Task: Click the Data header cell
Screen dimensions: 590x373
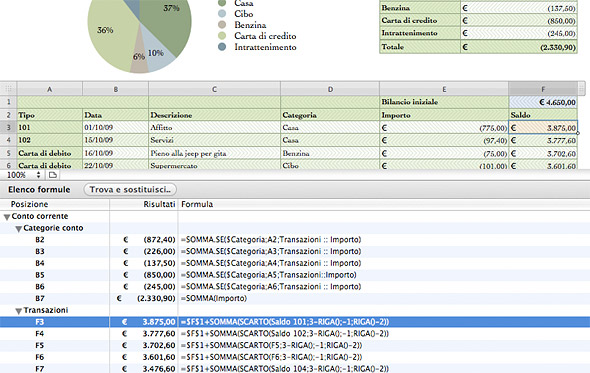Action: click(x=116, y=115)
